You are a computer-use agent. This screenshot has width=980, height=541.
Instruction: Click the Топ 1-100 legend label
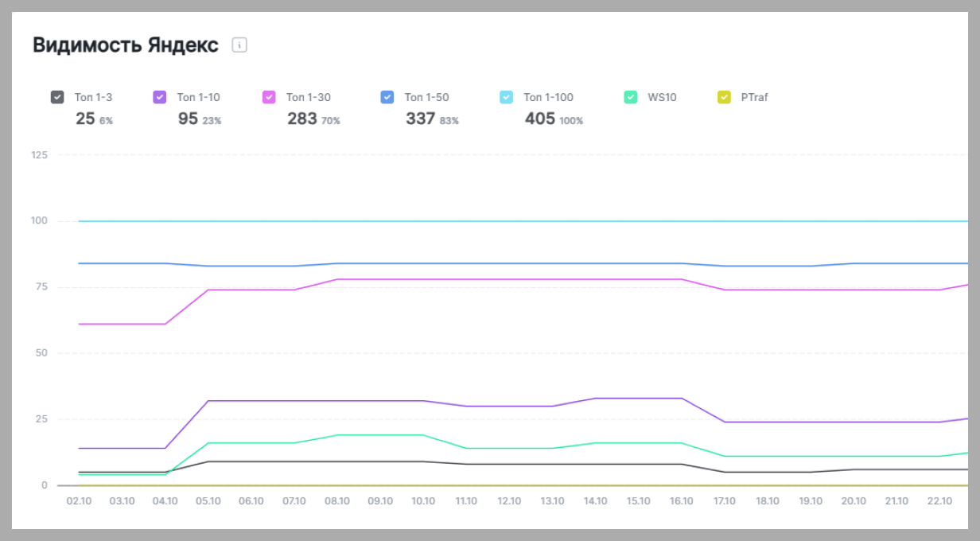(x=548, y=97)
